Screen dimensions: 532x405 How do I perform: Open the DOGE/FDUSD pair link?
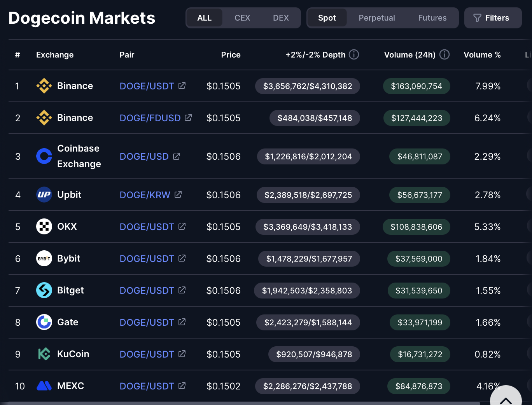(x=150, y=118)
